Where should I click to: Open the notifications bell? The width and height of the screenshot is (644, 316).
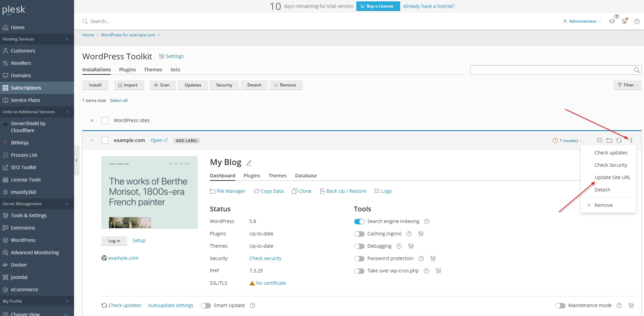click(612, 21)
